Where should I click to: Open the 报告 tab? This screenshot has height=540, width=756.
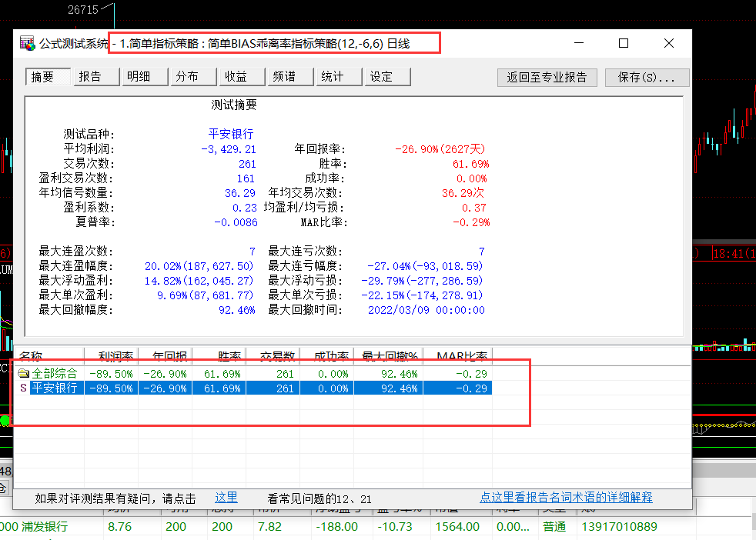[x=96, y=77]
